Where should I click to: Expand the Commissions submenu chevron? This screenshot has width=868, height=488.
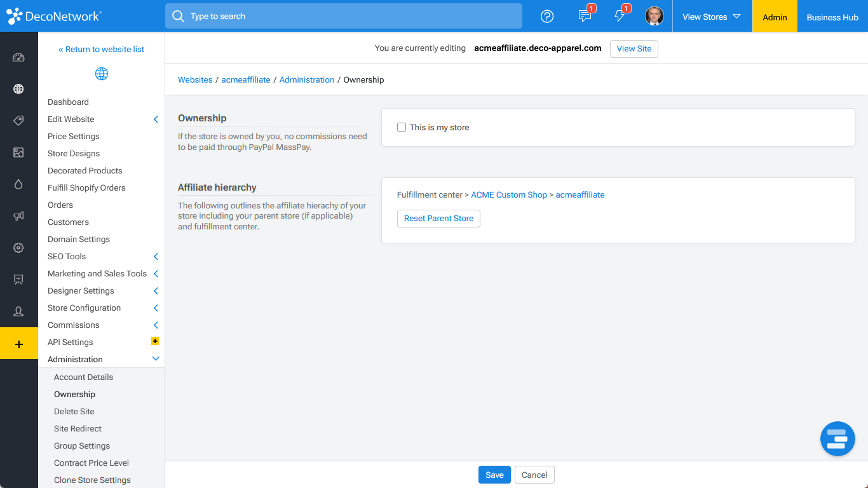156,325
